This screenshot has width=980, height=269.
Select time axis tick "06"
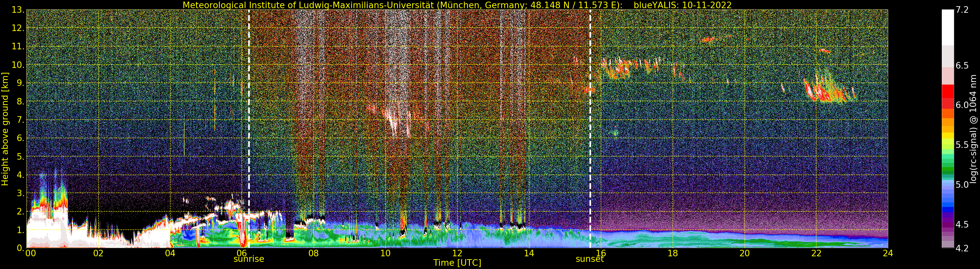click(x=242, y=253)
